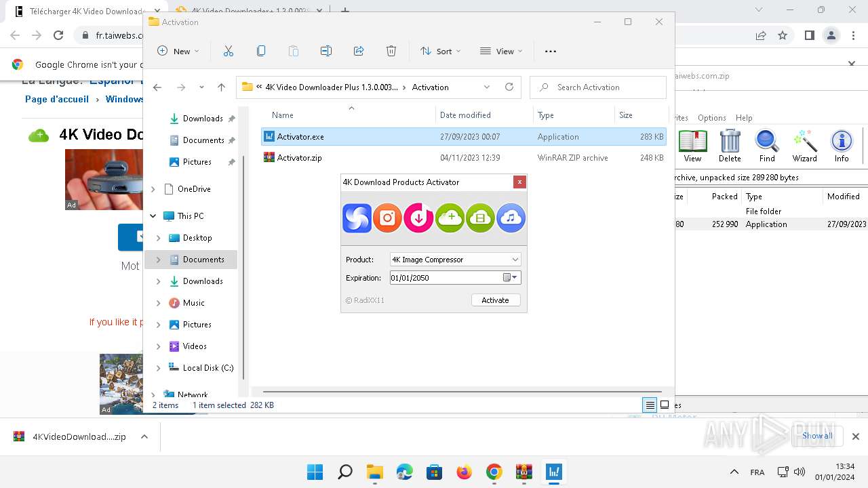Screen dimensions: 868x488
Task: Select the orange camera 4K Stogram icon
Action: click(x=387, y=218)
